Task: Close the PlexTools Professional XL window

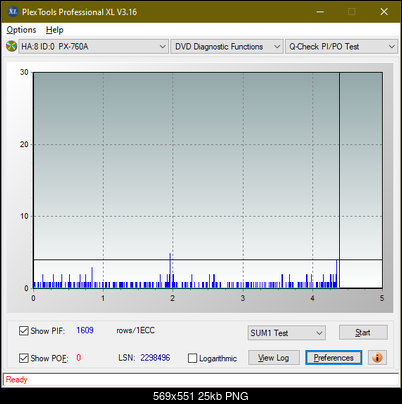Action: [384, 12]
